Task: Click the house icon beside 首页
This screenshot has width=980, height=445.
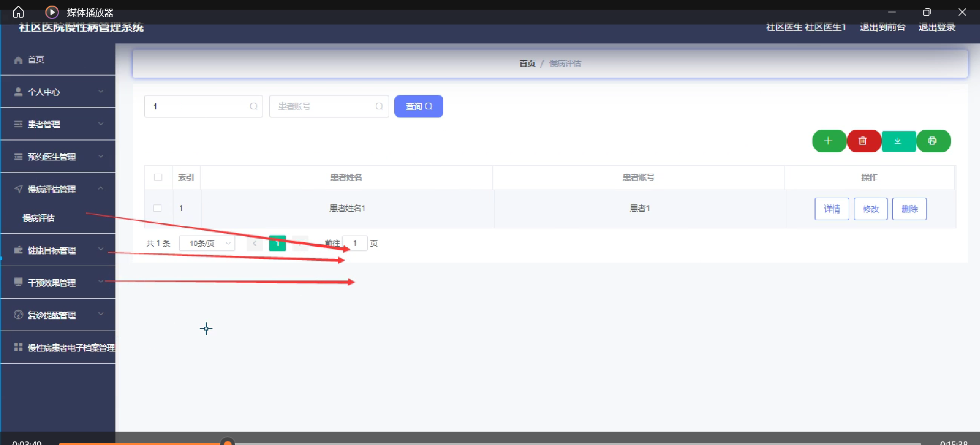Action: [18, 60]
